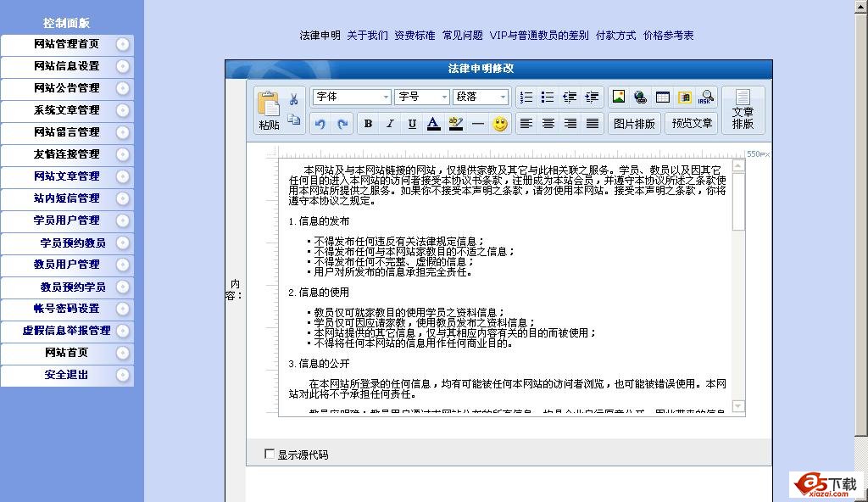This screenshot has width=868, height=502.
Task: Click the page's scrollbar up arrow
Action: 861,6
